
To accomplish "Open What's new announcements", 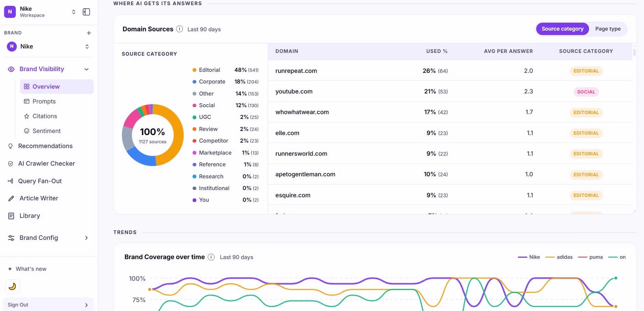I will [x=27, y=269].
